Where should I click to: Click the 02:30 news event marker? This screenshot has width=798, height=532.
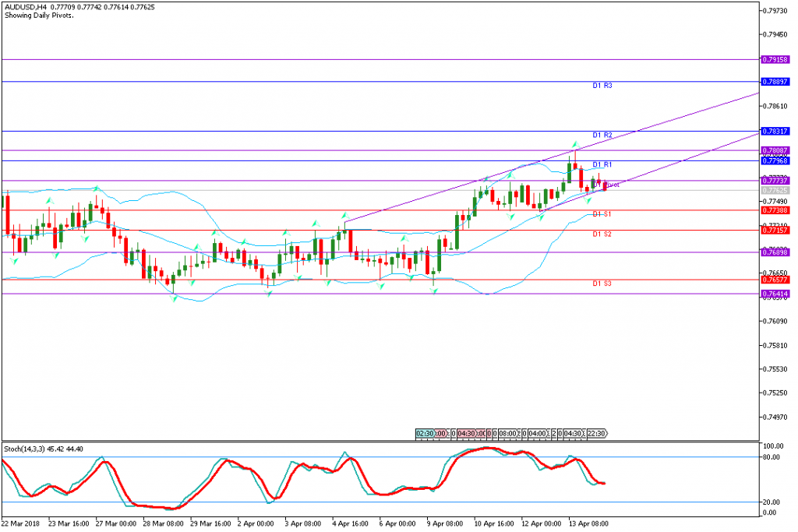click(425, 433)
